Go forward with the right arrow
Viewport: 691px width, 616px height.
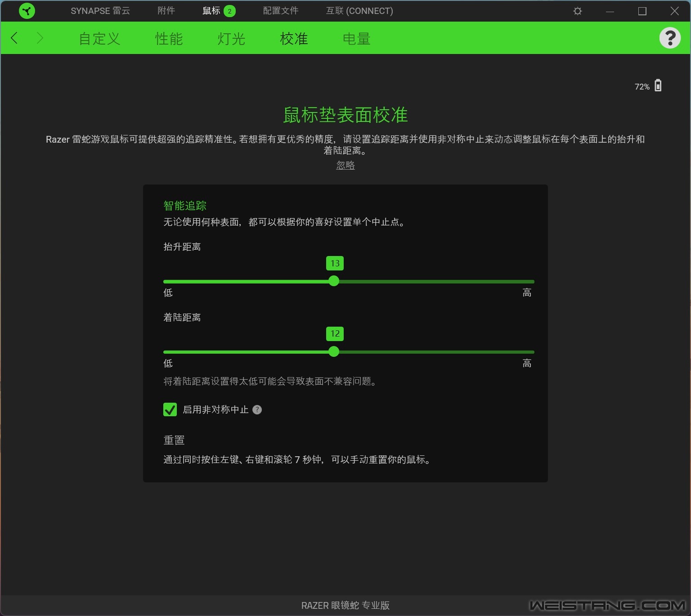pos(40,38)
